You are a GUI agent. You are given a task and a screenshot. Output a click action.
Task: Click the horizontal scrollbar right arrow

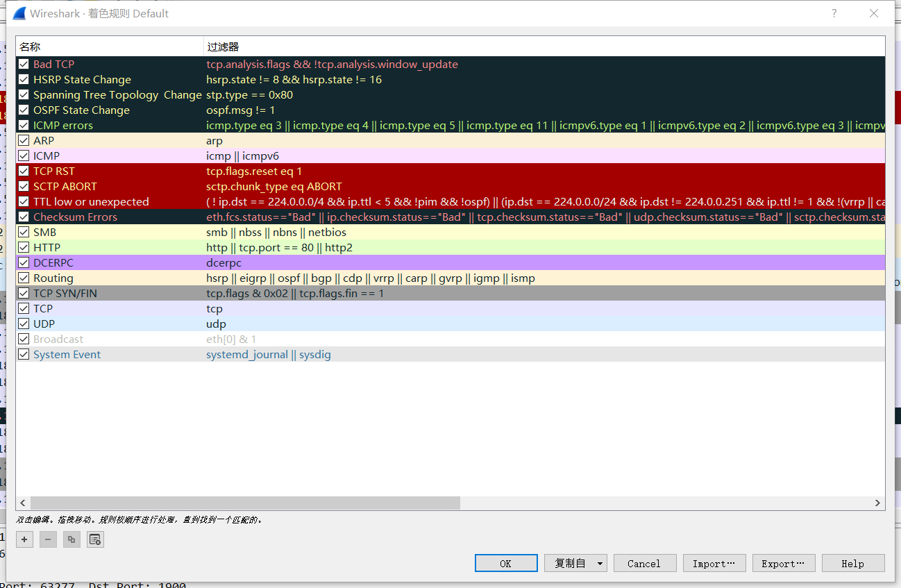pyautogui.click(x=877, y=503)
